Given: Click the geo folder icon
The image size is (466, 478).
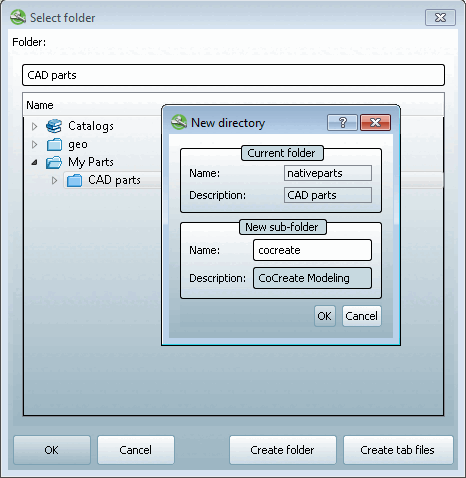Looking at the screenshot, I should click(x=54, y=145).
